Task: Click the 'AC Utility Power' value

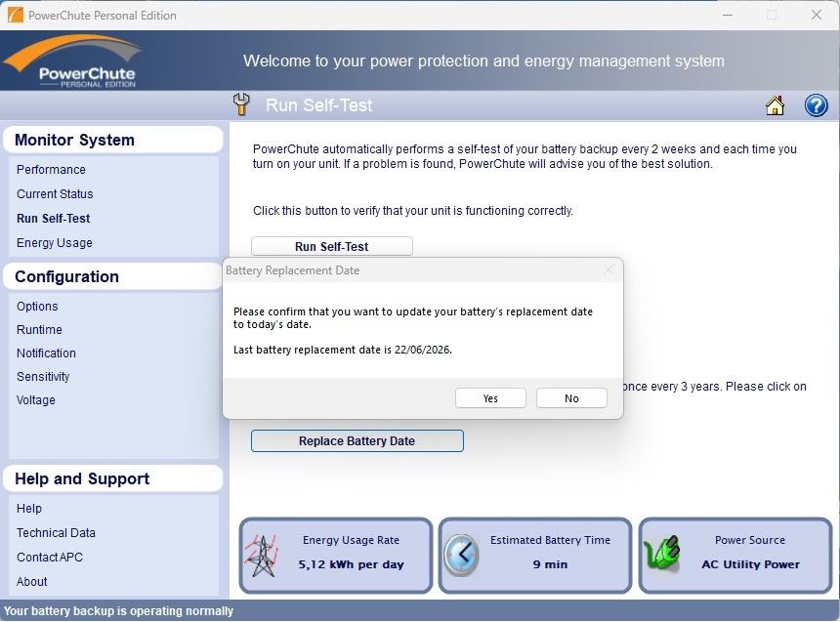Action: point(750,564)
